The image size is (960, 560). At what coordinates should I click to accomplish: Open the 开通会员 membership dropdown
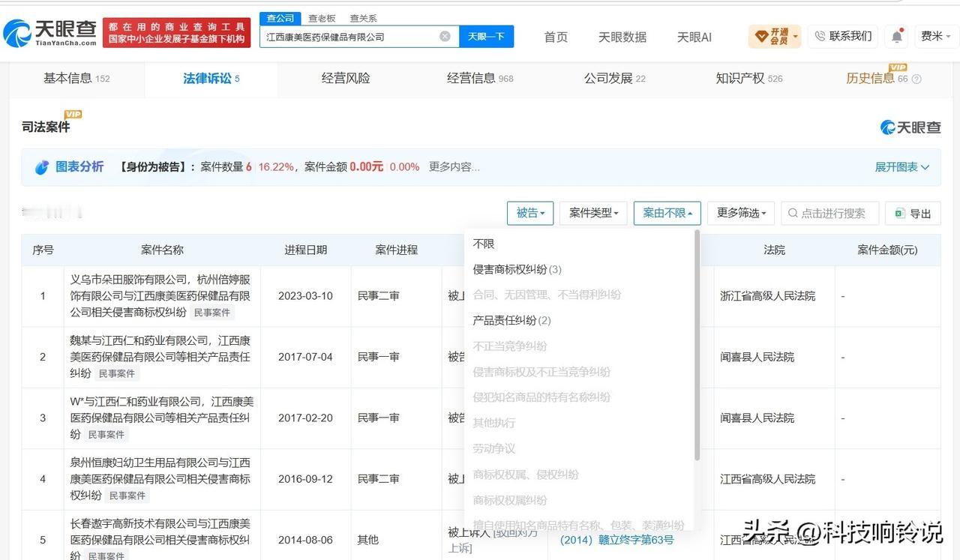[775, 36]
